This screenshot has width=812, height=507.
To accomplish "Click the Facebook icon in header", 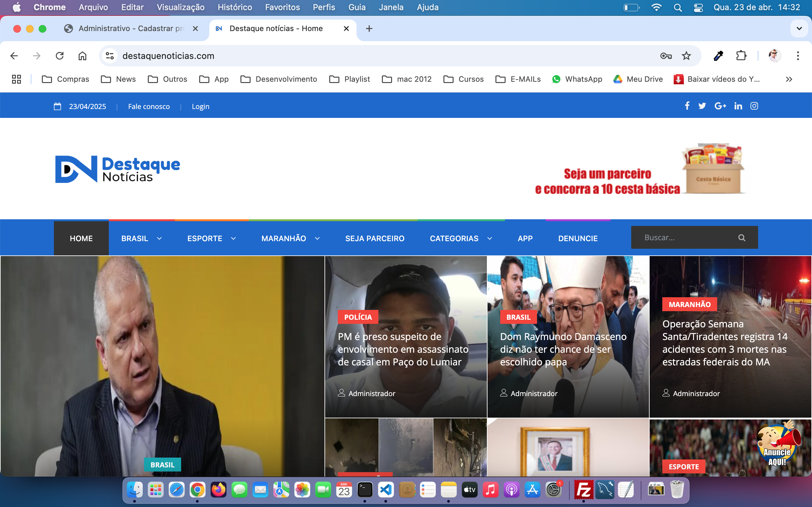I will [687, 106].
